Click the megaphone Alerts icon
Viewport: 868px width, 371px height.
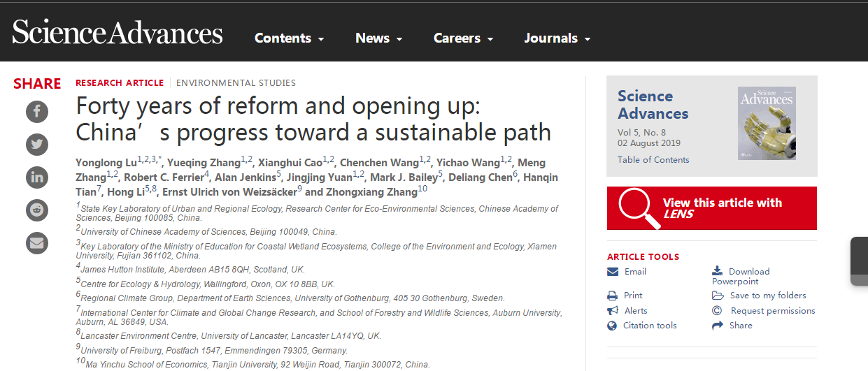point(613,311)
